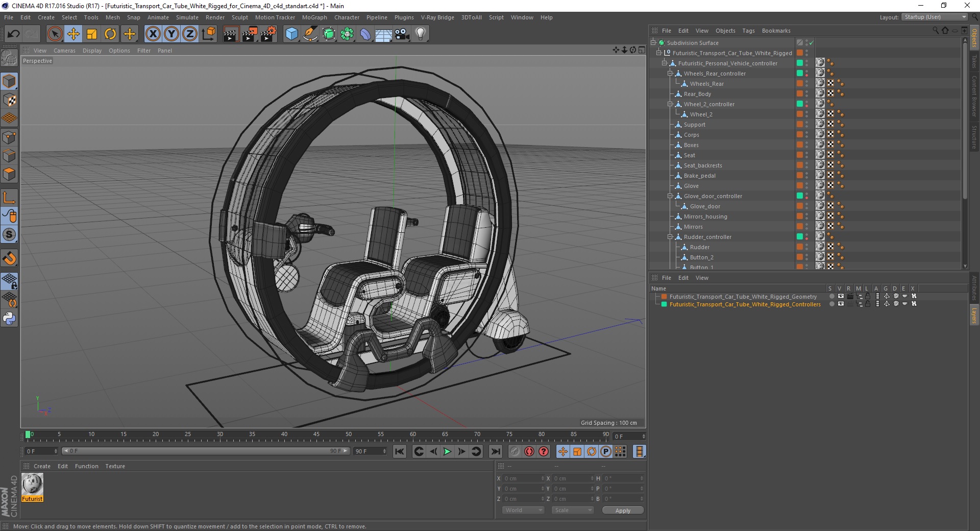Click the Geometry layer orange color swatch

pos(664,297)
